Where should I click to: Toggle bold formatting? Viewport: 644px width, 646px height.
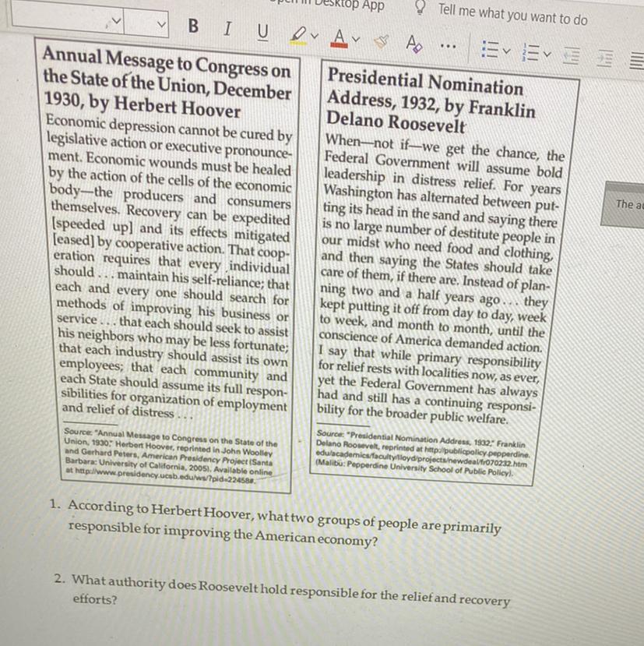193,26
